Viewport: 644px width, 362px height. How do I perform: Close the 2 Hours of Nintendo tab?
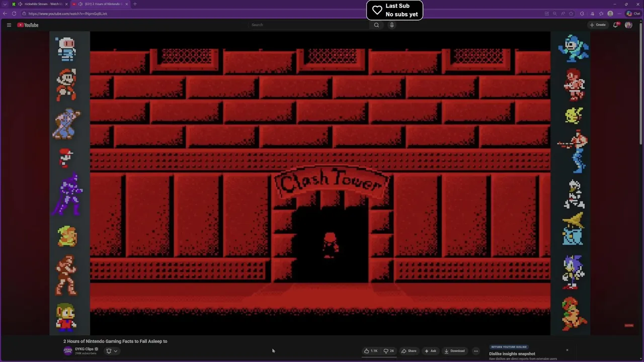(127, 4)
